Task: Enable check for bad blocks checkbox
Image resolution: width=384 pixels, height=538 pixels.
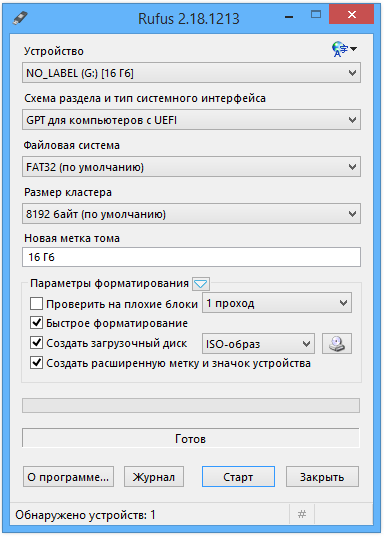Action: pos(36,304)
